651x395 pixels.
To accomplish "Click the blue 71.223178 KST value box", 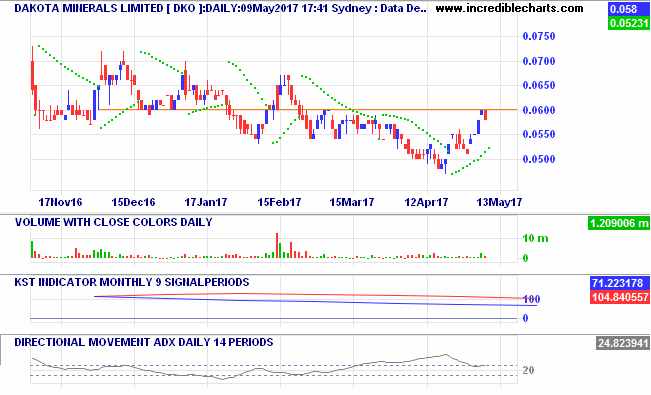I will coord(619,283).
